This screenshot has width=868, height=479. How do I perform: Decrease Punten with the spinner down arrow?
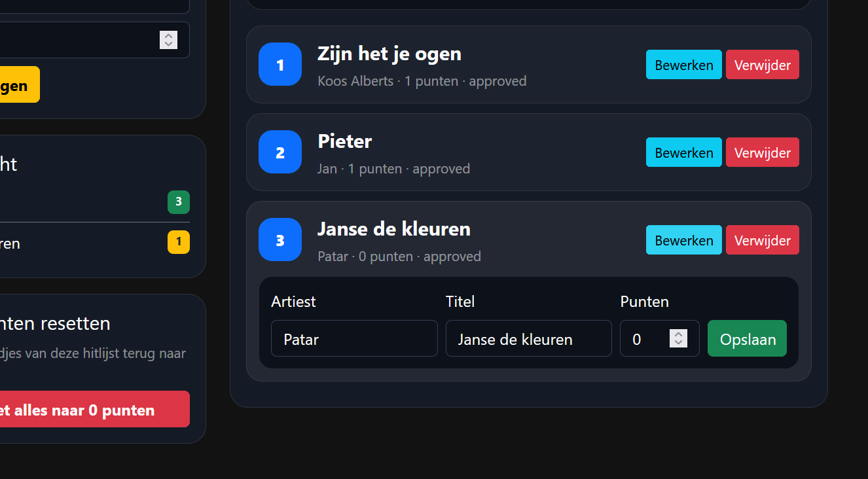tap(679, 343)
